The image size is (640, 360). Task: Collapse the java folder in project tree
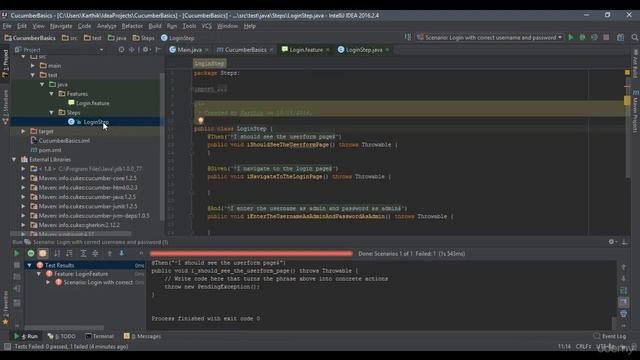42,84
